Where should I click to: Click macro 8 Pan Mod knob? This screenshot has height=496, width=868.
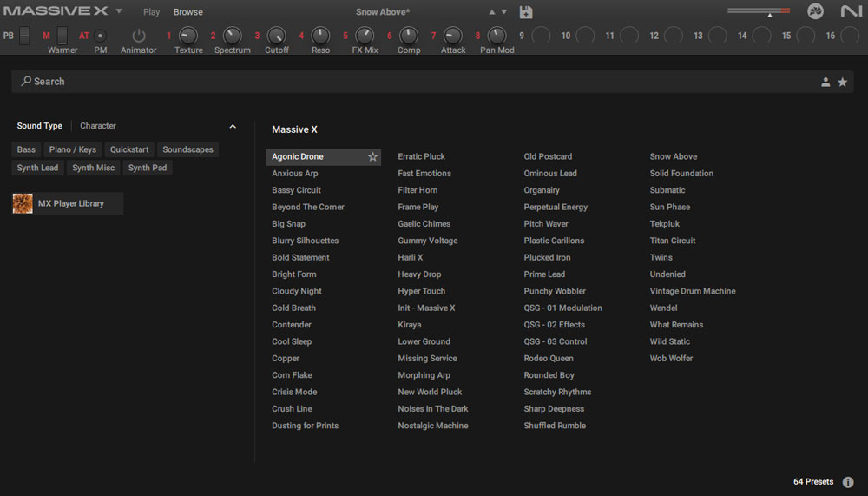coord(496,36)
